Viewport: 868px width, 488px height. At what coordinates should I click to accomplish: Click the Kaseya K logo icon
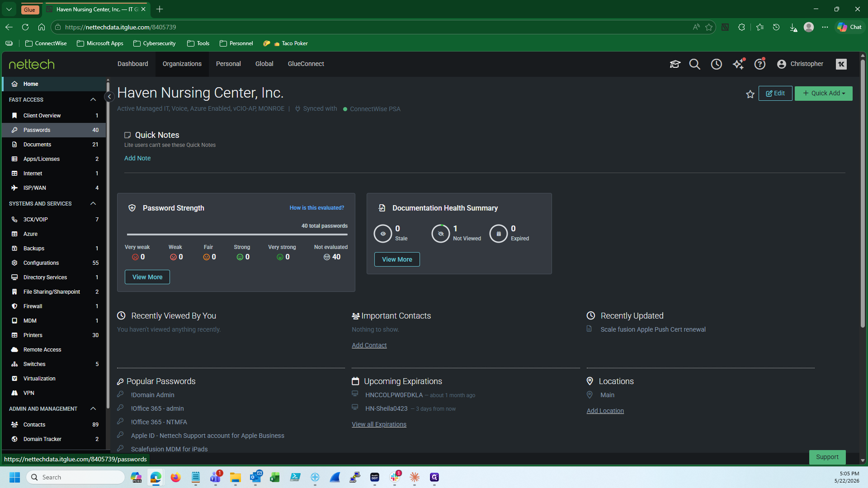pos(841,64)
